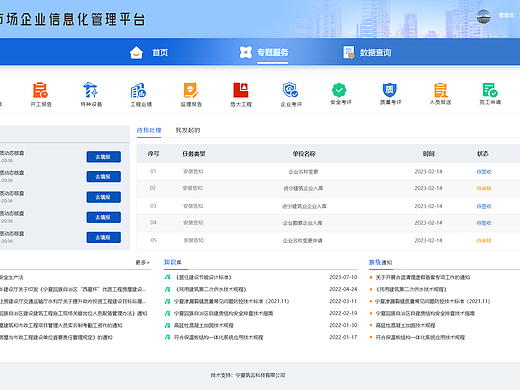
Task: Click the 状态 column header
Action: pos(483,154)
